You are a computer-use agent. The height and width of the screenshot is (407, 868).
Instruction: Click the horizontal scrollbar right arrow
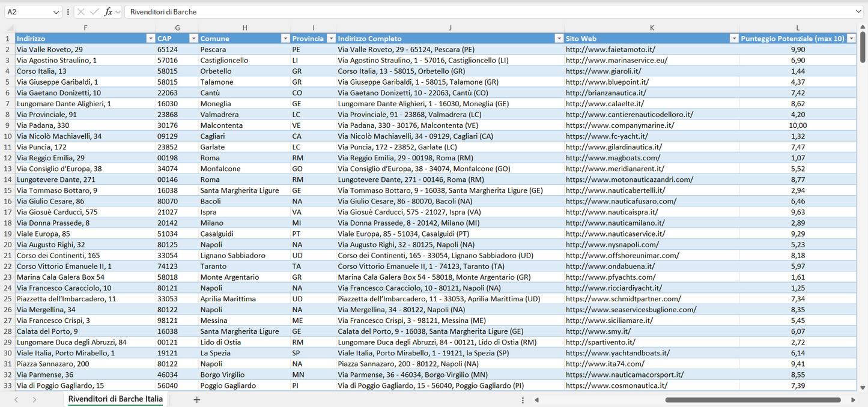(x=853, y=400)
